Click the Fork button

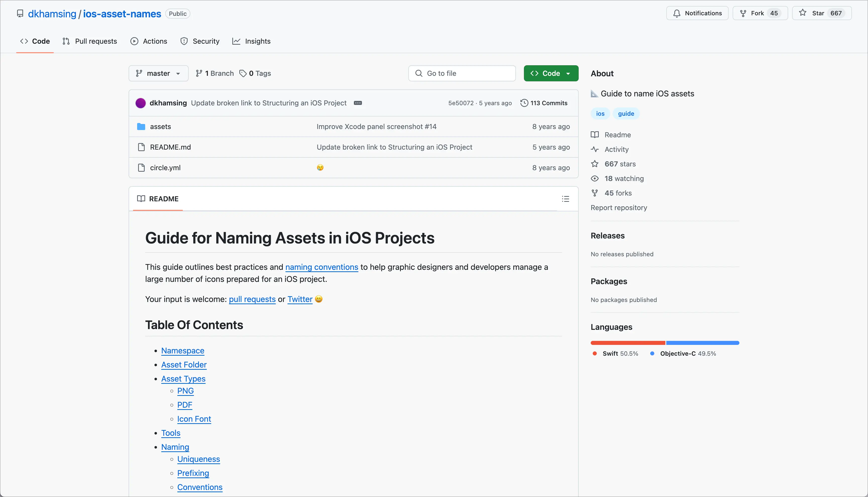tap(760, 13)
